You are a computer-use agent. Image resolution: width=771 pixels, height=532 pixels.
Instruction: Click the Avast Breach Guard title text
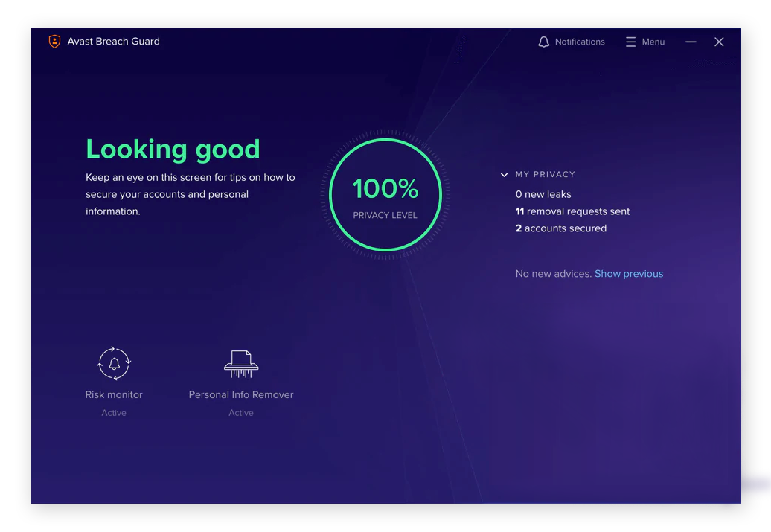coord(114,42)
